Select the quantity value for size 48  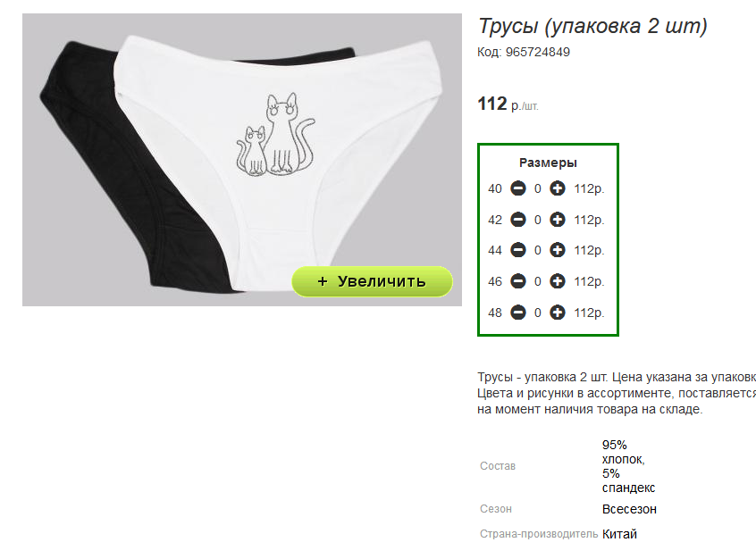coord(538,313)
